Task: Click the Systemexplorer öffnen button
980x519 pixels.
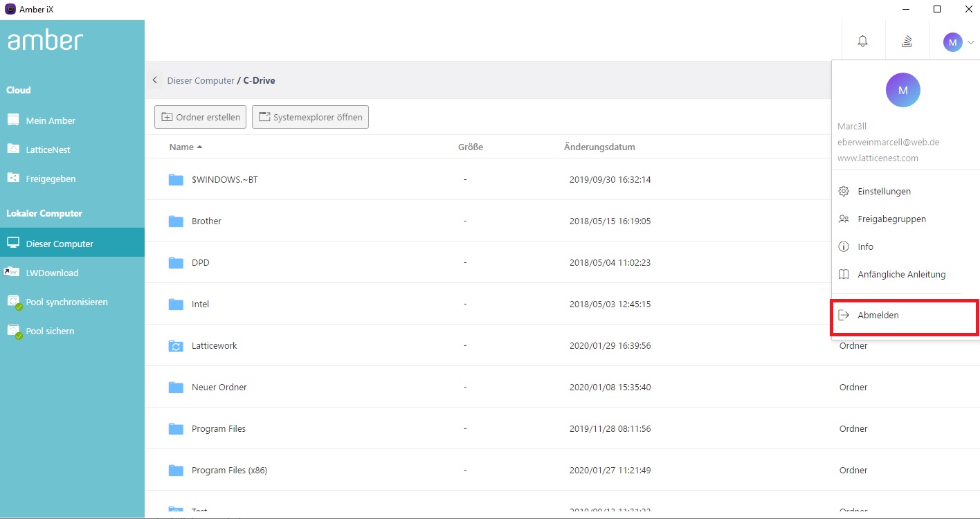Action: point(310,117)
